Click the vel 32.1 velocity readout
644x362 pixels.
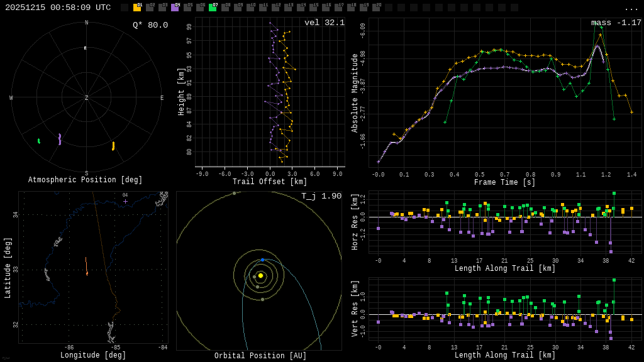coord(324,23)
